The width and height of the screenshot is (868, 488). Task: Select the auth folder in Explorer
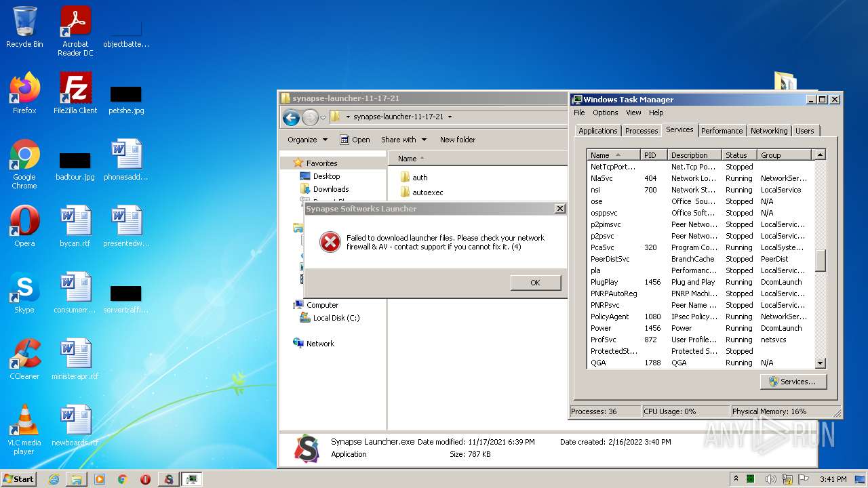click(x=414, y=178)
